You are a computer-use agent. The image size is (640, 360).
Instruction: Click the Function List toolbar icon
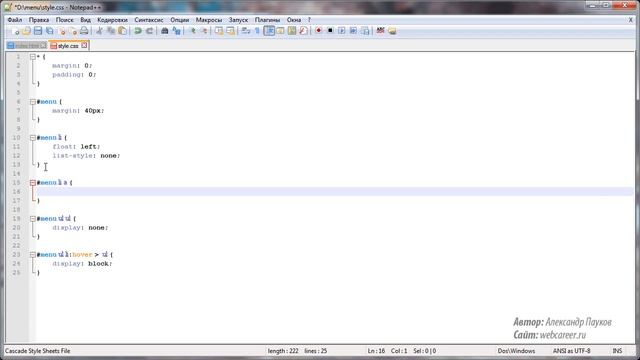303,31
